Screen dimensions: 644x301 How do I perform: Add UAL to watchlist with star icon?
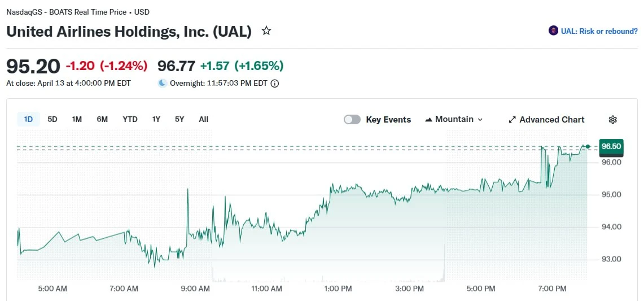(x=266, y=31)
